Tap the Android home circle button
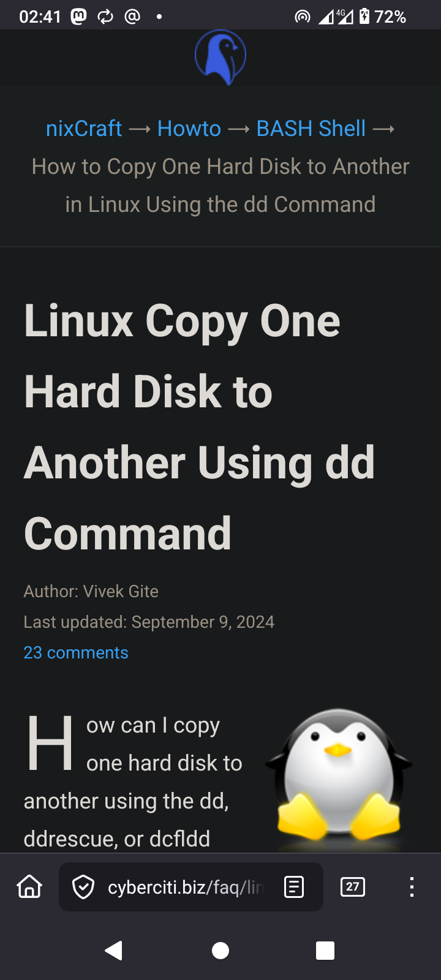The height and width of the screenshot is (980, 441). tap(221, 951)
